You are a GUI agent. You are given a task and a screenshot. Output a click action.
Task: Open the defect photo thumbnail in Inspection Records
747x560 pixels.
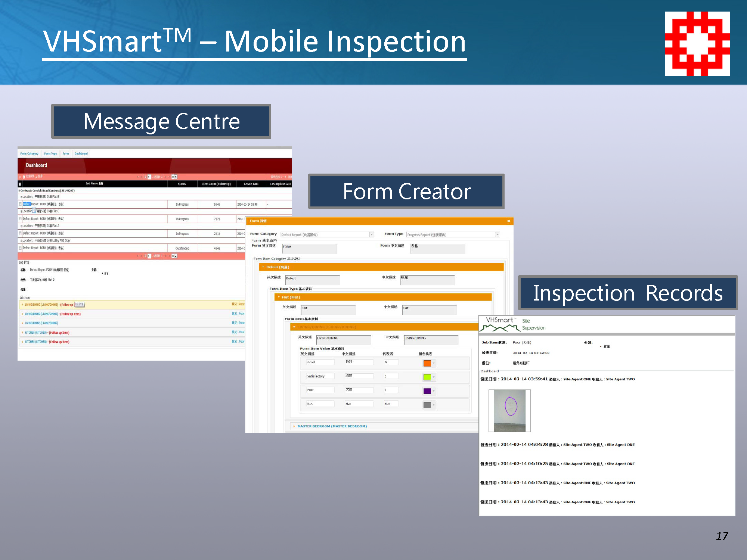click(x=509, y=411)
